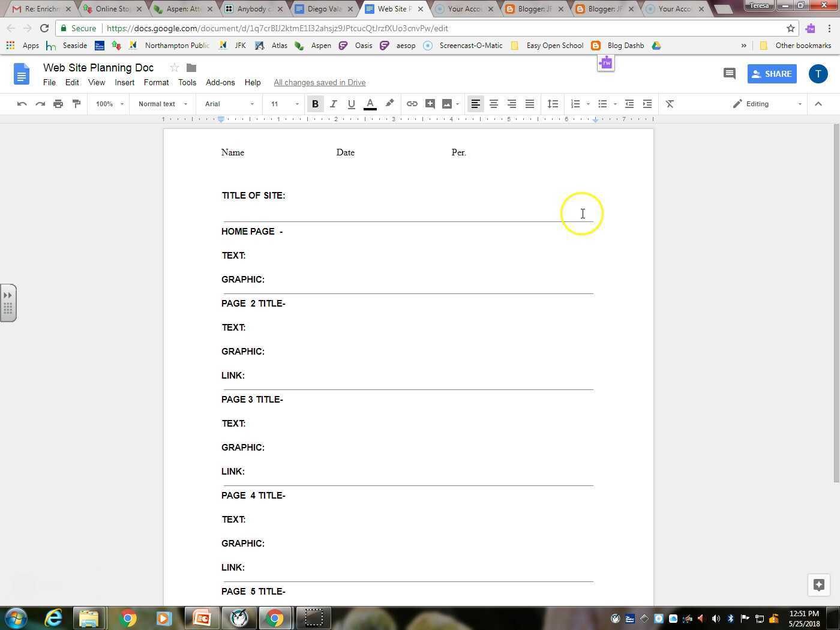Open the zoom level dropdown
This screenshot has width=840, height=630.
click(x=107, y=103)
